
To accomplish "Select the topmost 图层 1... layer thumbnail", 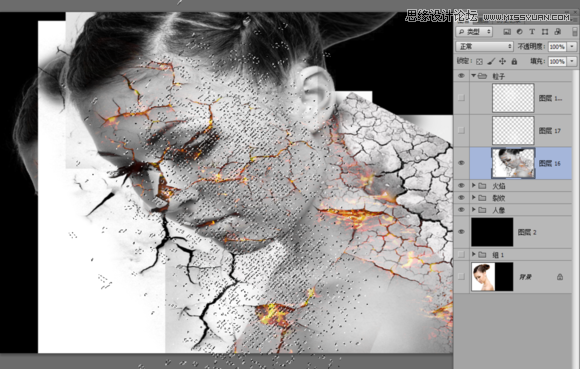I will (x=513, y=98).
